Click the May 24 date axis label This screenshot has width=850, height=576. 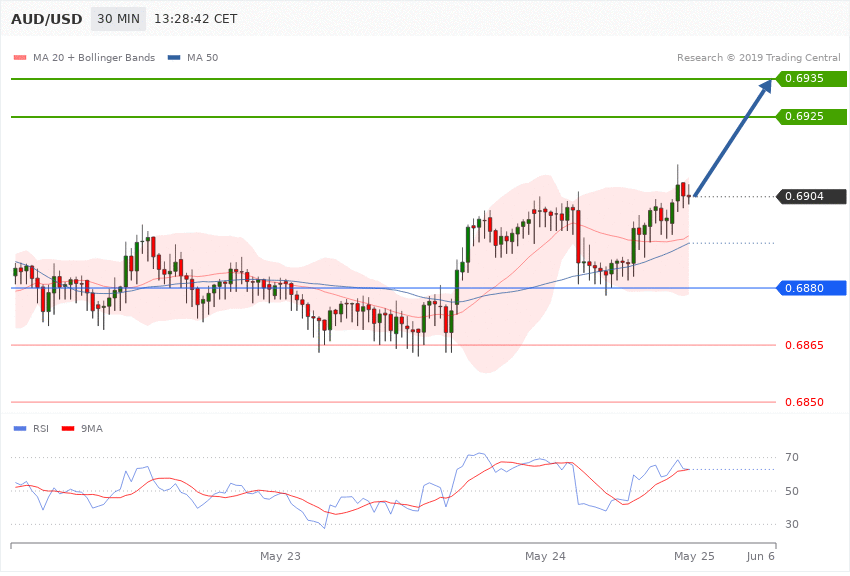point(545,556)
